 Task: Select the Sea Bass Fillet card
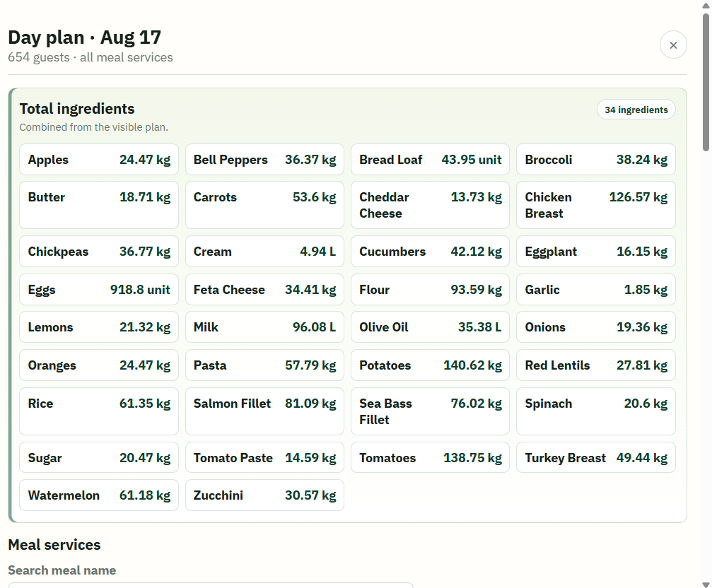coord(431,411)
